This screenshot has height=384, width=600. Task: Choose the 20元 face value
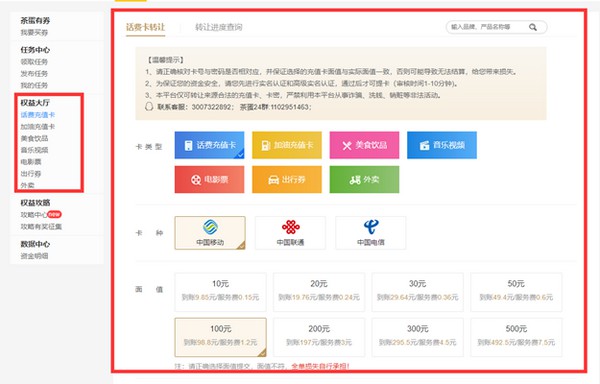pyautogui.click(x=319, y=292)
